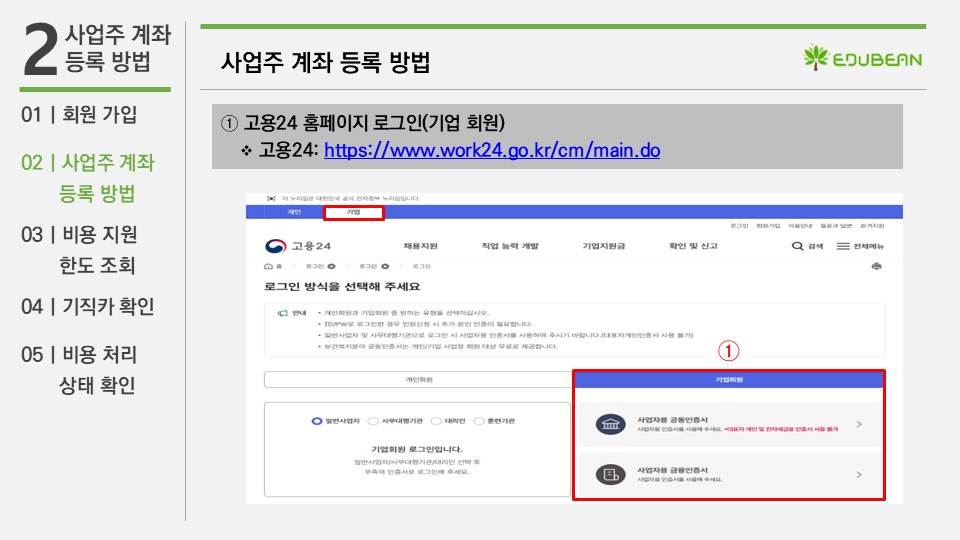Select the 일반사업자 radio button
This screenshot has height=540, width=960.
click(317, 421)
